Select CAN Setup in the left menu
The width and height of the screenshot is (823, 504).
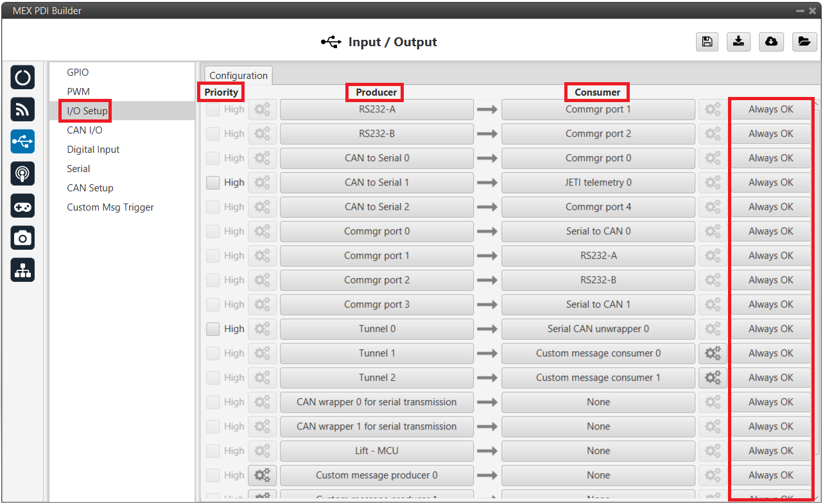coord(90,188)
